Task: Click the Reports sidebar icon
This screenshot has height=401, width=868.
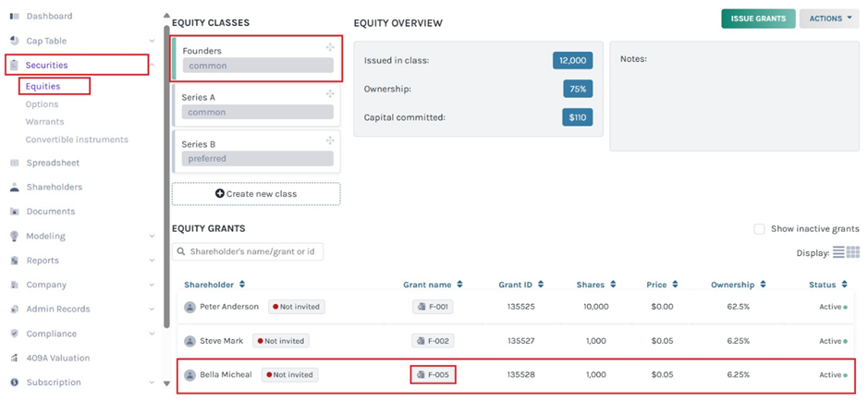Action: click(15, 261)
